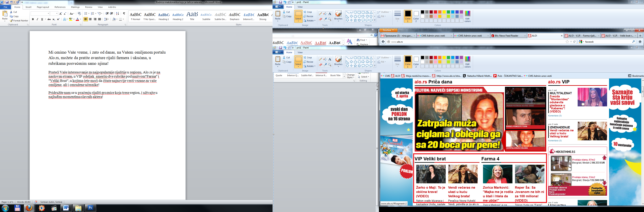Toggle show paragraph marks (pilcrow) in Word
This screenshot has width=644, height=212.
124,14
